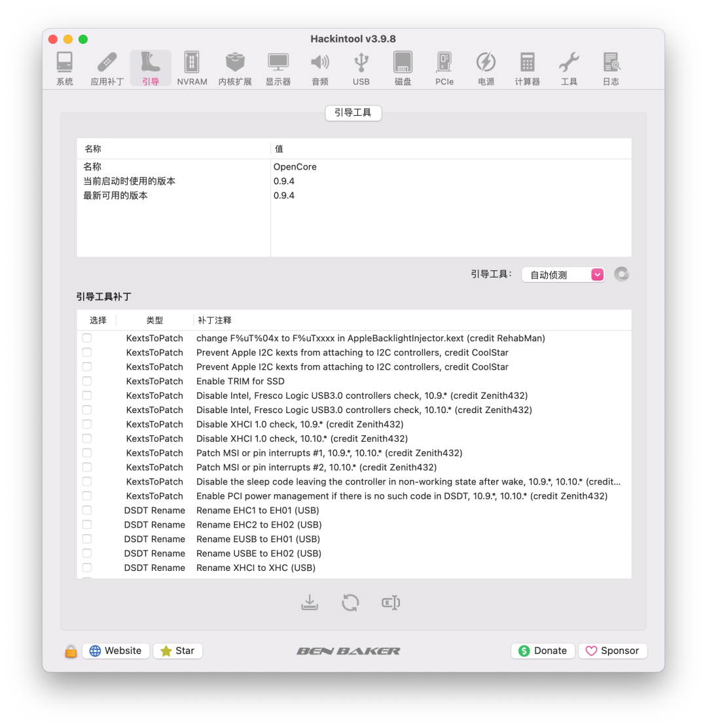The height and width of the screenshot is (728, 707).
Task: Open the 显示器 display section
Action: point(278,69)
